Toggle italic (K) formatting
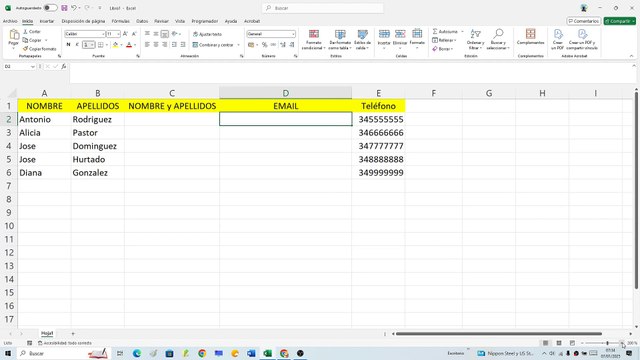 coord(77,44)
